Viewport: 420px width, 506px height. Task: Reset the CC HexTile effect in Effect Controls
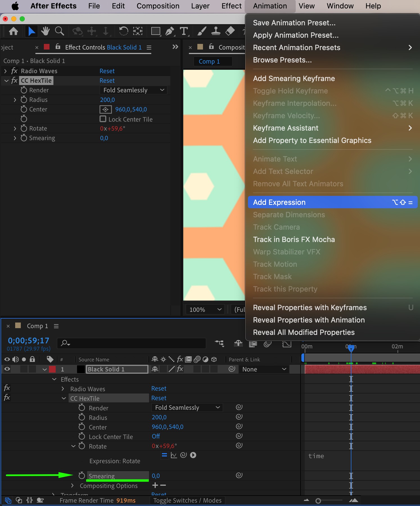point(107,80)
